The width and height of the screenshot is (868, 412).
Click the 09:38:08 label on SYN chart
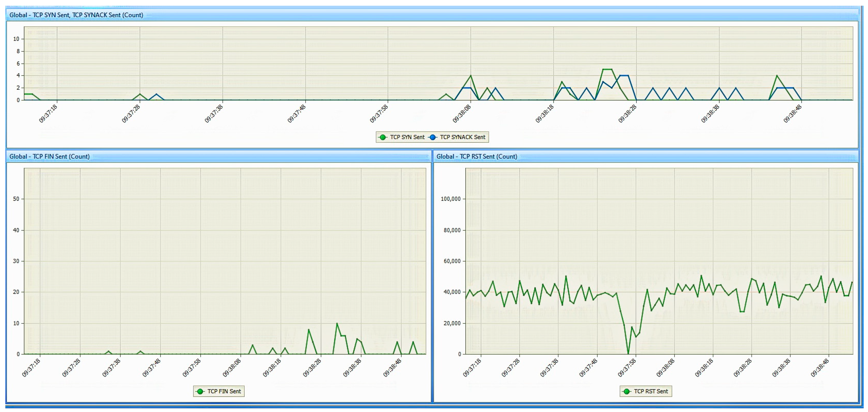click(x=462, y=114)
